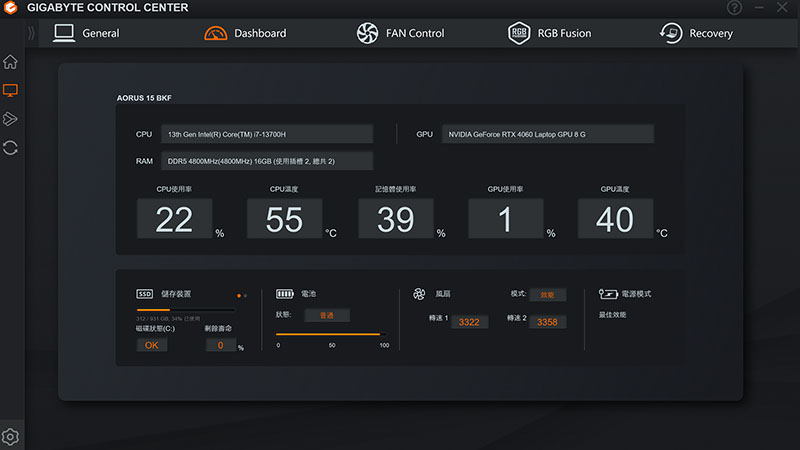Click the battery level bar
Image resolution: width=800 pixels, height=450 pixels.
tap(331, 334)
